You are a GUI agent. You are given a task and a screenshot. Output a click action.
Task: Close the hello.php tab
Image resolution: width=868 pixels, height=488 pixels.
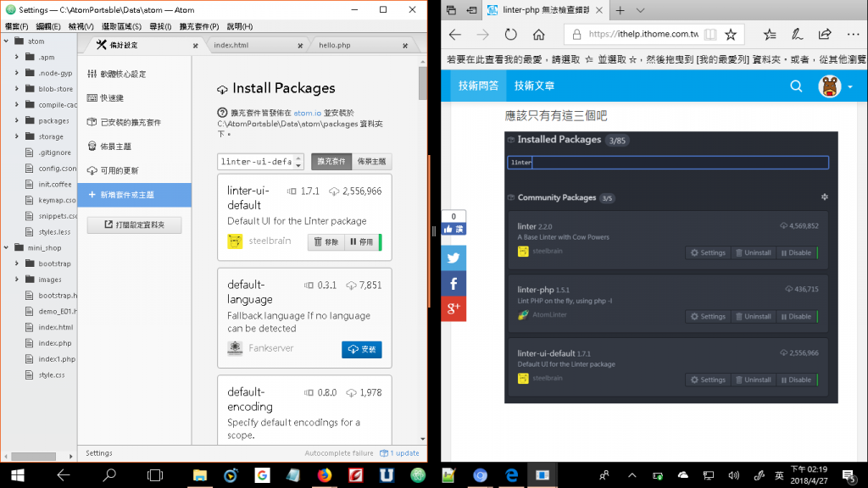tap(405, 46)
